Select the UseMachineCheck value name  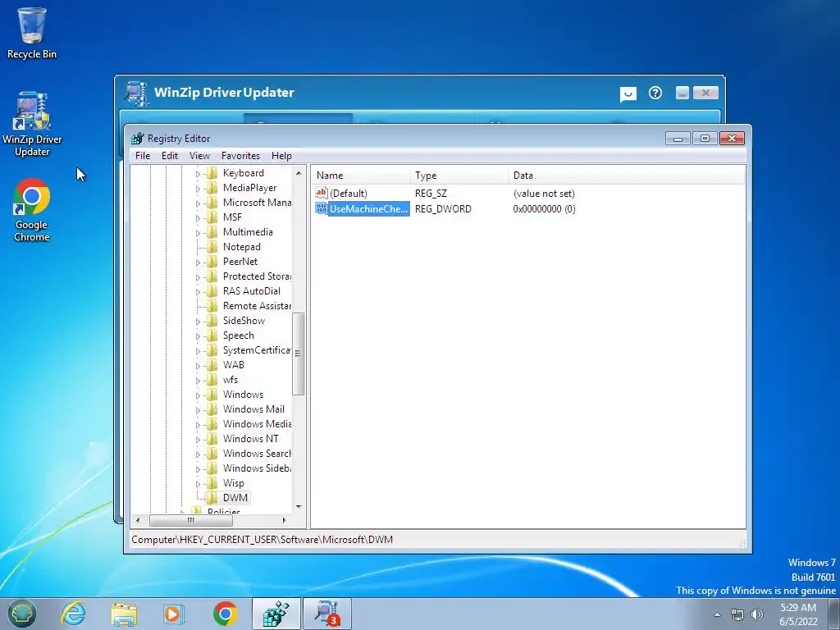tap(368, 209)
